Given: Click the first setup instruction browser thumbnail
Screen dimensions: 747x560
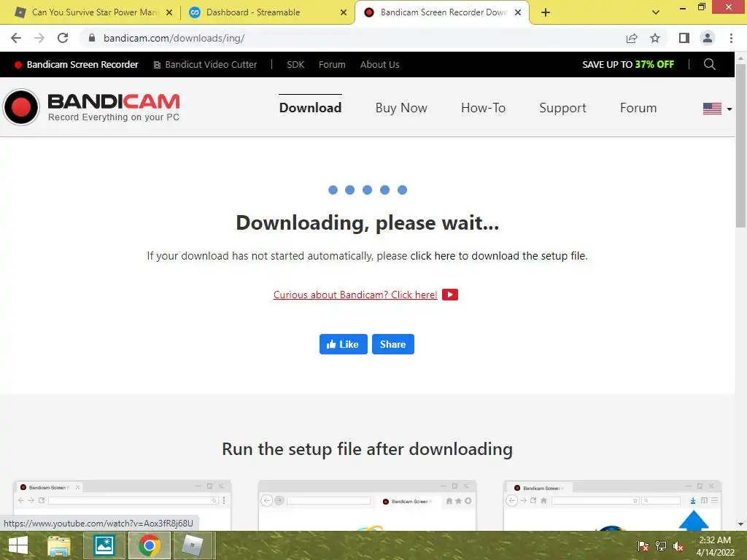Looking at the screenshot, I should point(123,505).
